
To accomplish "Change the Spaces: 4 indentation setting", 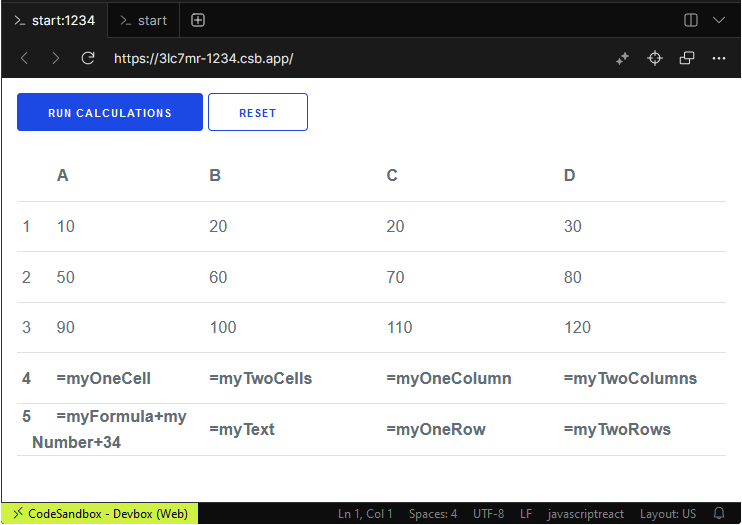I will click(433, 514).
